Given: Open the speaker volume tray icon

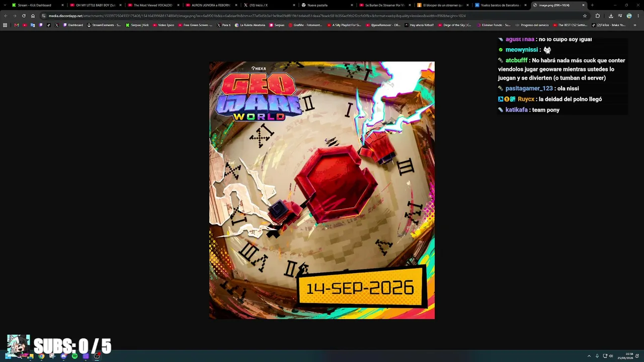Looking at the screenshot, I should pyautogui.click(x=611, y=356).
